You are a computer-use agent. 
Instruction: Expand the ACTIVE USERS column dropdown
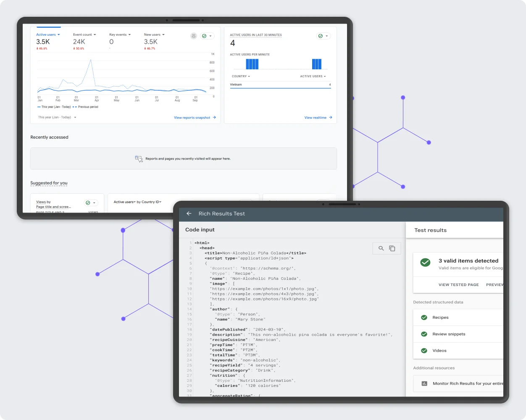[313, 76]
